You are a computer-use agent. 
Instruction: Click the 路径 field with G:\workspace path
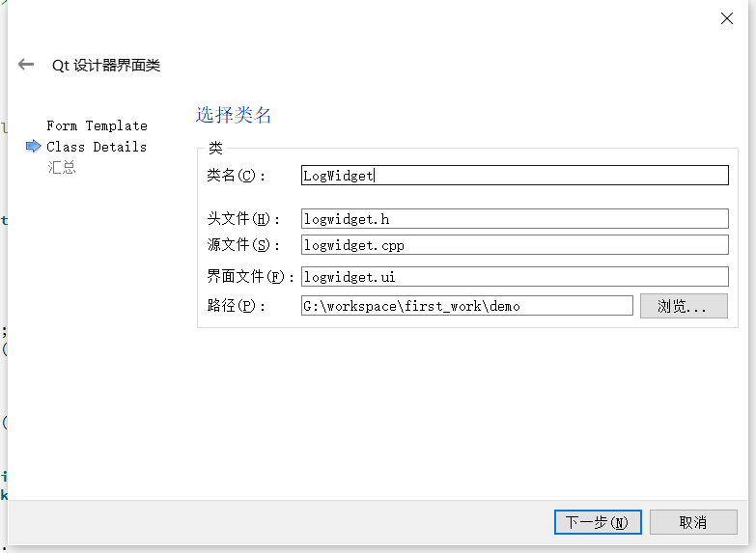[x=466, y=306]
